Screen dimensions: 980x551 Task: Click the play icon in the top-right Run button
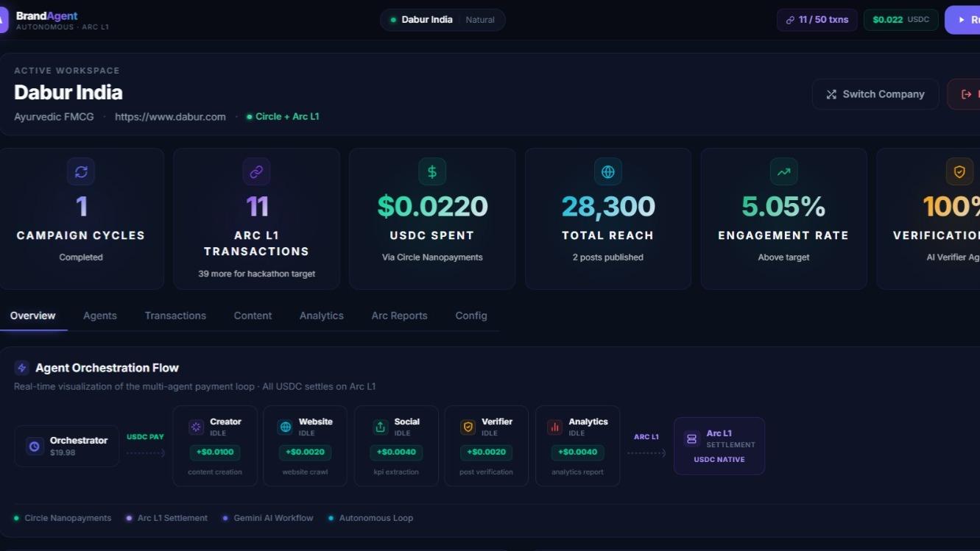click(x=962, y=20)
